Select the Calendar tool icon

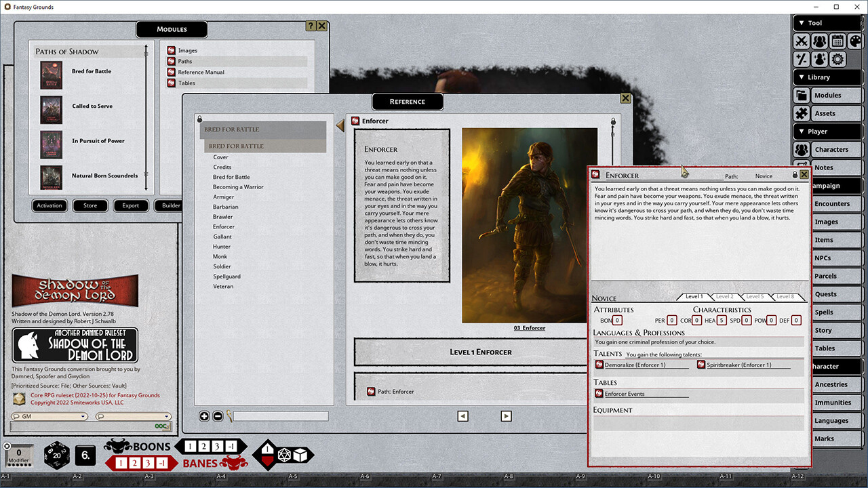(837, 41)
